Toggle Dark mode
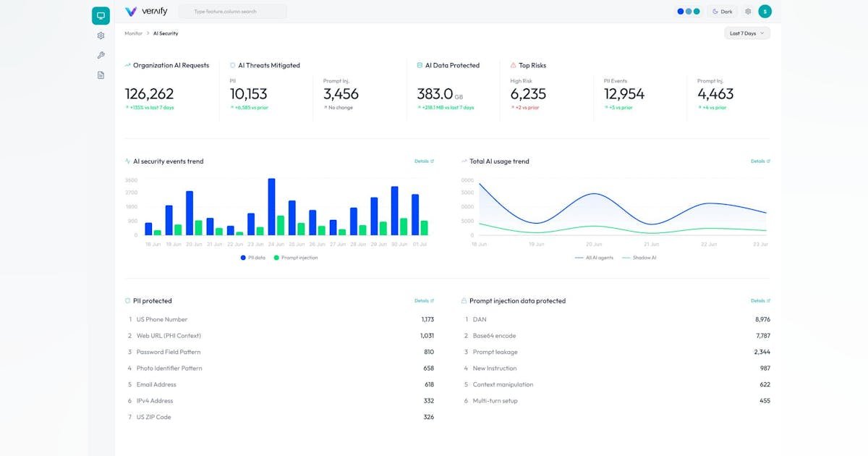This screenshot has width=868, height=456. click(723, 12)
